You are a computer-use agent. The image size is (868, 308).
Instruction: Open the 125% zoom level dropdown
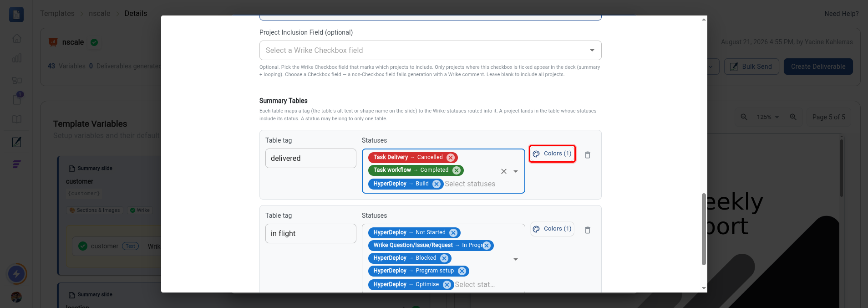pos(768,117)
